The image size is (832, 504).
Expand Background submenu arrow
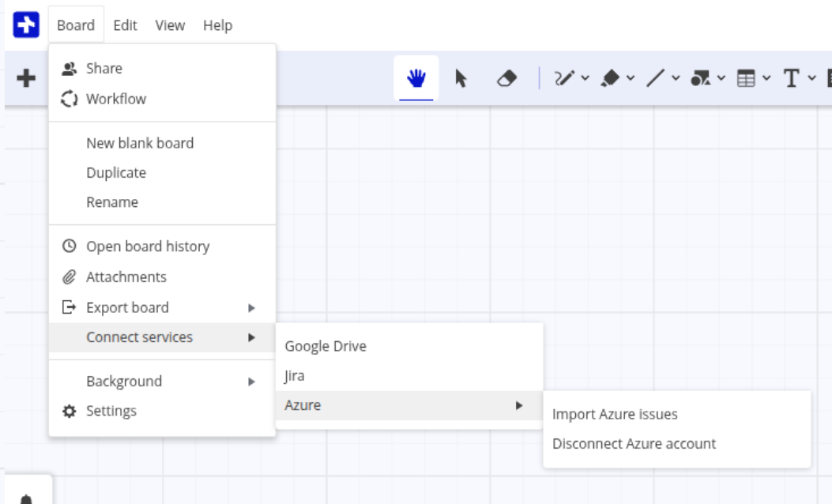(251, 382)
